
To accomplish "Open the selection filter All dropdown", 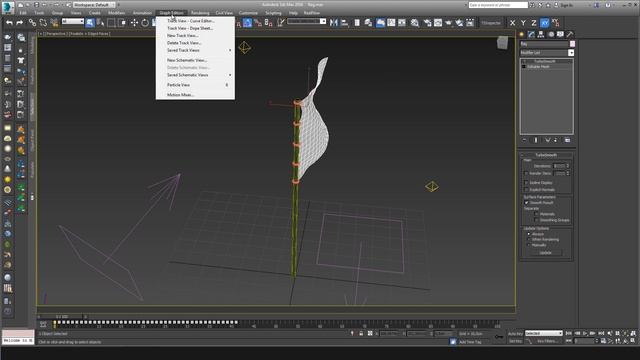I will pyautogui.click(x=73, y=21).
